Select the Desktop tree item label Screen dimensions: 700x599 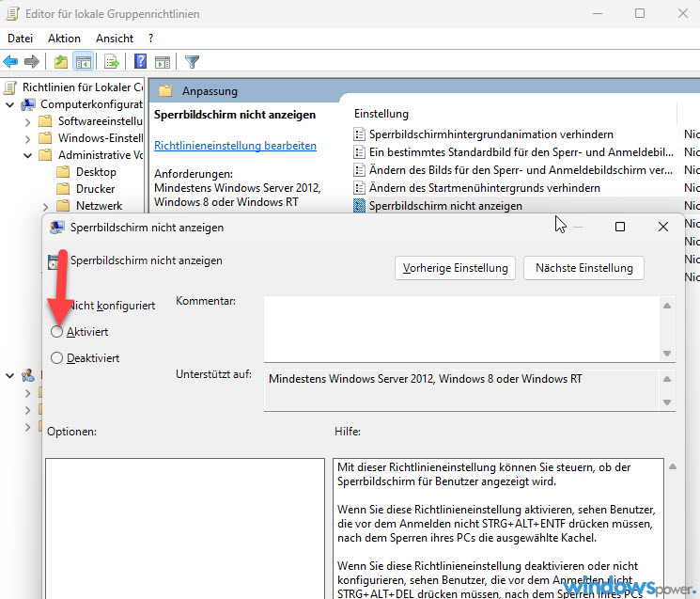point(96,172)
